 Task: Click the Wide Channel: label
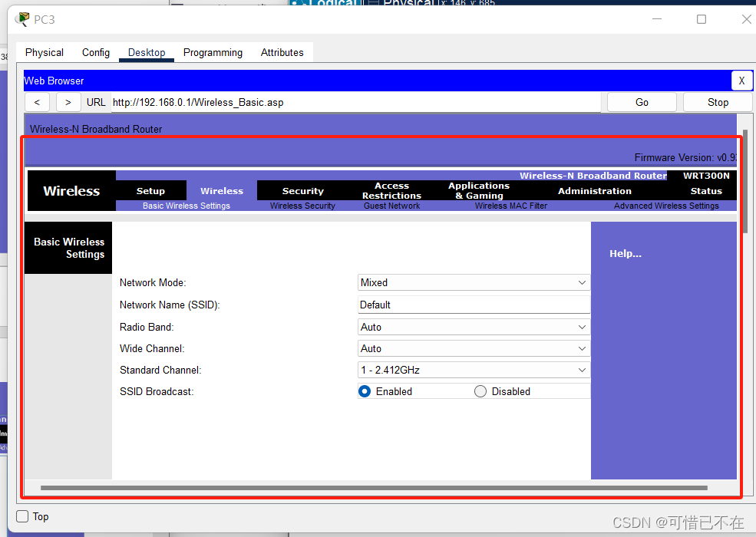click(152, 348)
